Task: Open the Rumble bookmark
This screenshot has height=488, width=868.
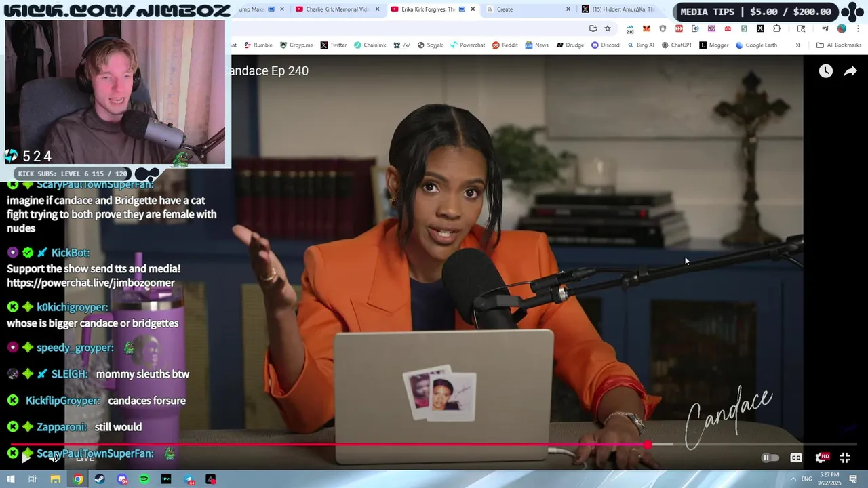Action: point(258,45)
